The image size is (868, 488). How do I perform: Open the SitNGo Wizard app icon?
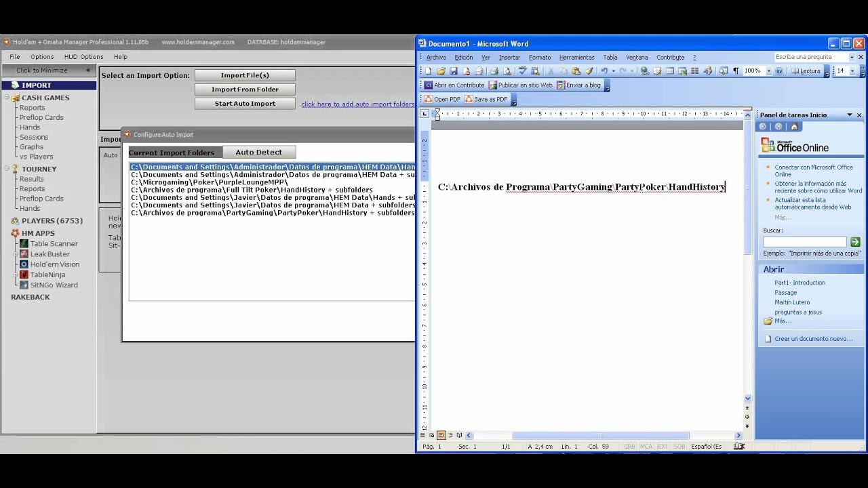pyautogui.click(x=24, y=285)
